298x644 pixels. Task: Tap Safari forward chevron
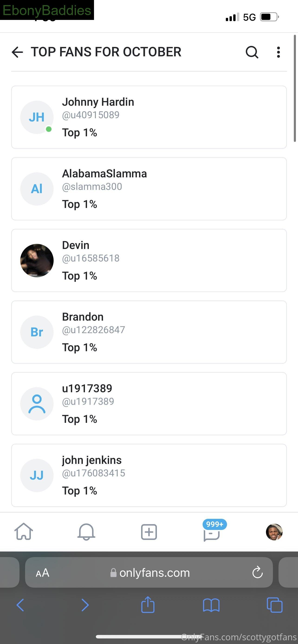tap(85, 605)
